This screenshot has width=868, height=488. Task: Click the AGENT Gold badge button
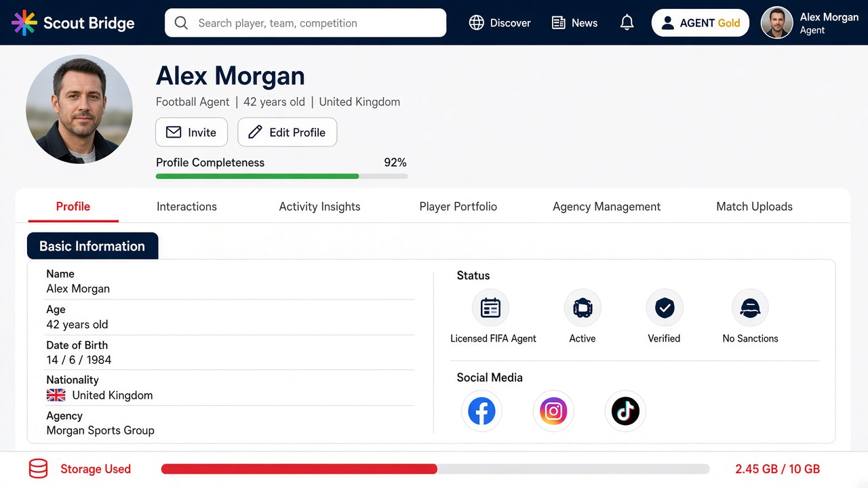click(701, 23)
